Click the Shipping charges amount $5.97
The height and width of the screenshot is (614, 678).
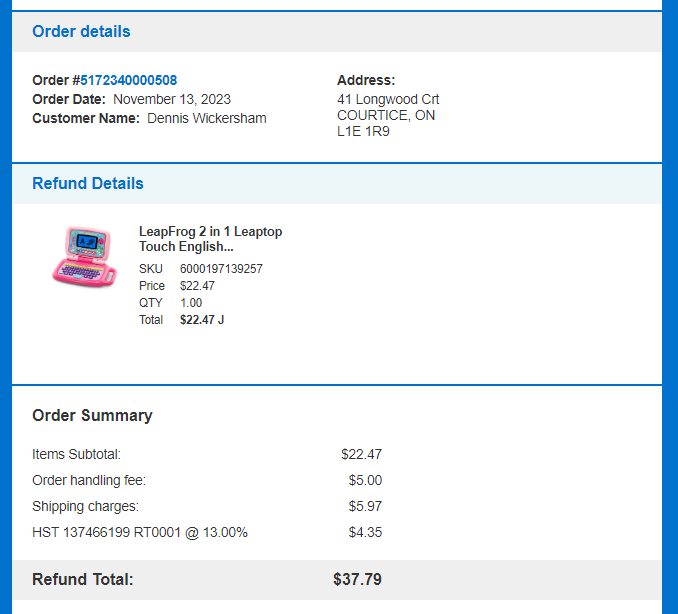[365, 506]
